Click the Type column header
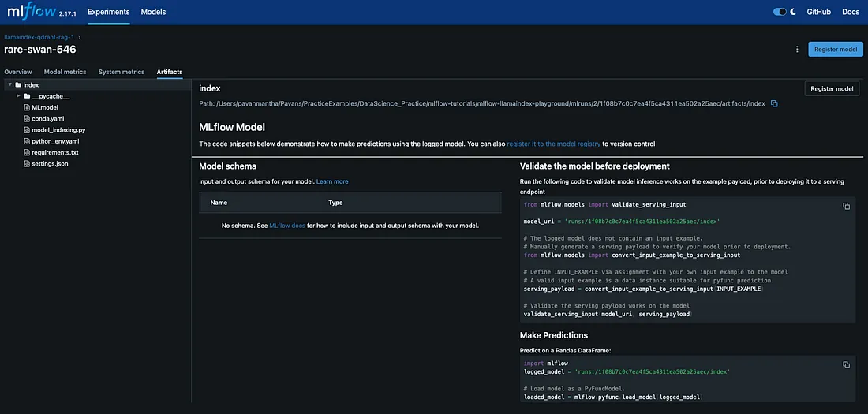Image resolution: width=868 pixels, height=414 pixels. 335,203
